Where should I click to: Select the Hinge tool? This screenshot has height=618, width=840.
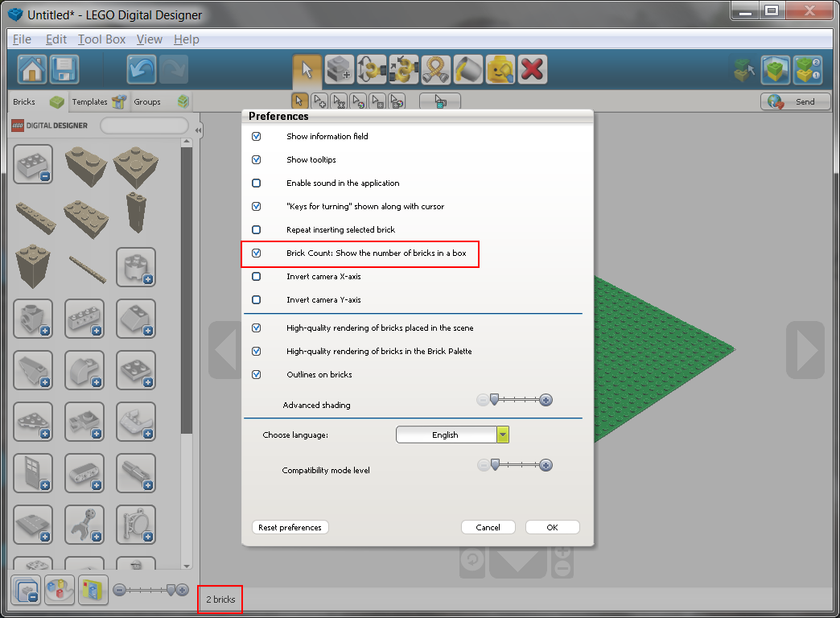coord(371,70)
